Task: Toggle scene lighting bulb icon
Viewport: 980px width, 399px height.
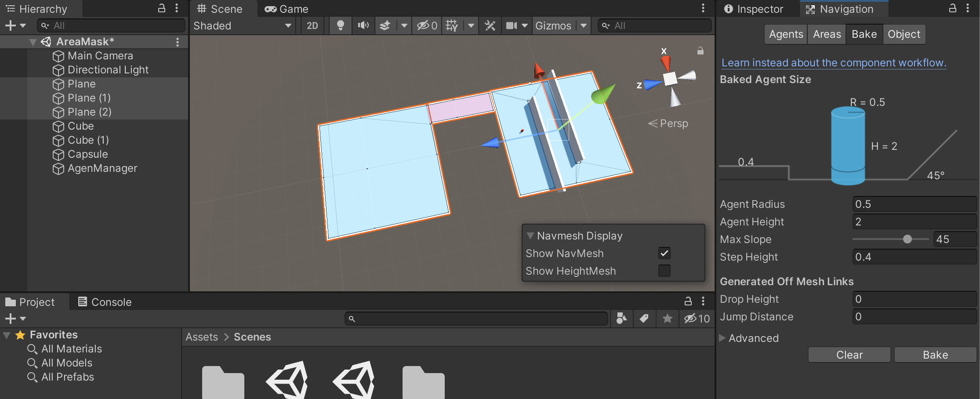Action: pos(340,25)
